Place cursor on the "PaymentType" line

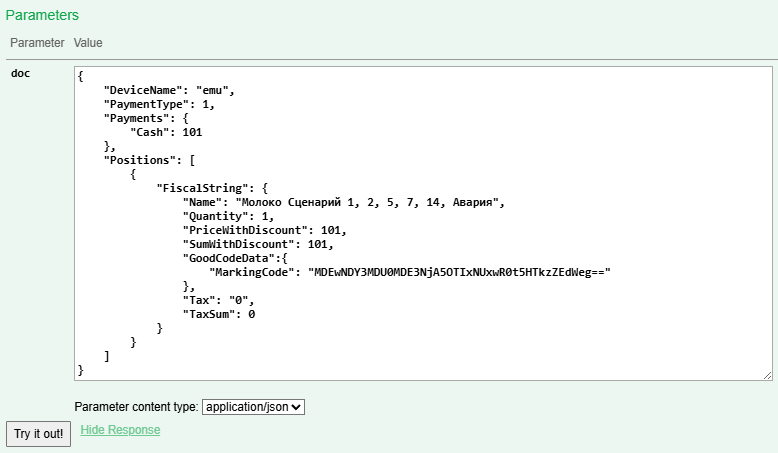160,104
